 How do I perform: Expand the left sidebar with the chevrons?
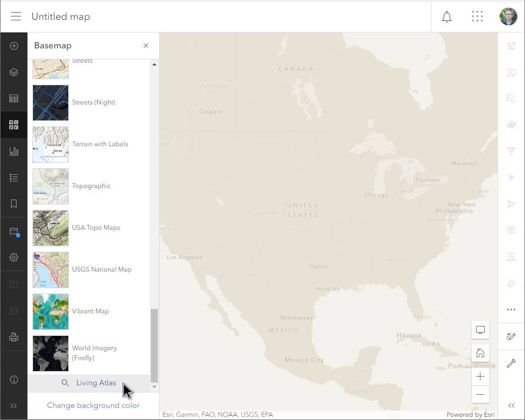14,406
